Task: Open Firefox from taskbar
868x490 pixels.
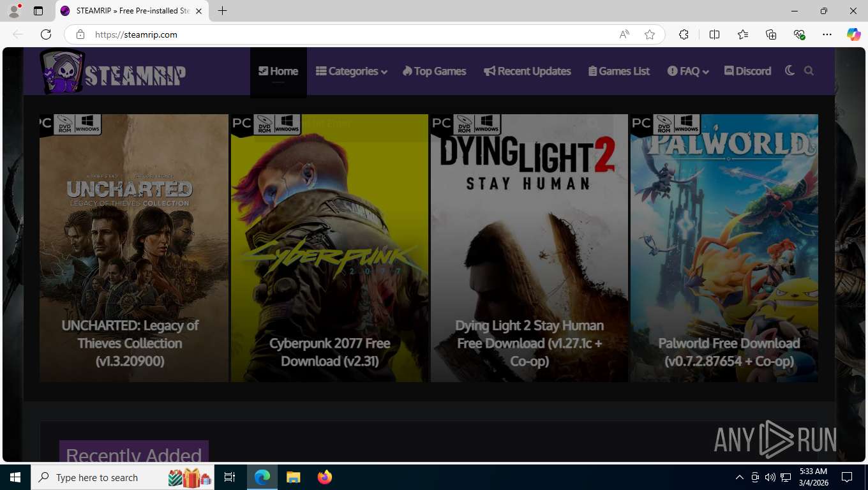Action: [x=324, y=477]
